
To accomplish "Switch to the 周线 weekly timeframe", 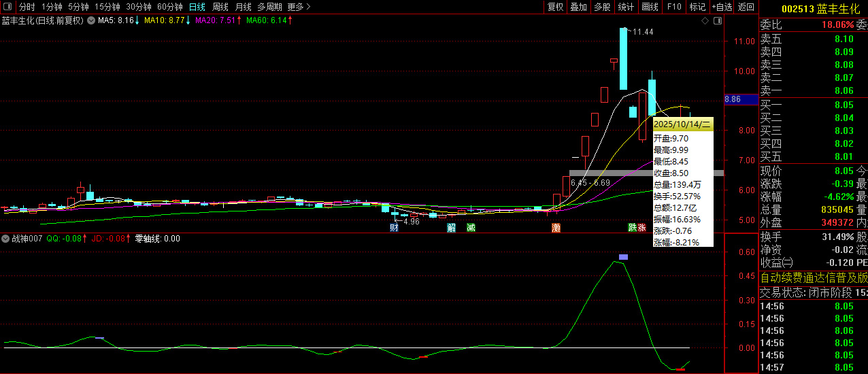I will [220, 7].
